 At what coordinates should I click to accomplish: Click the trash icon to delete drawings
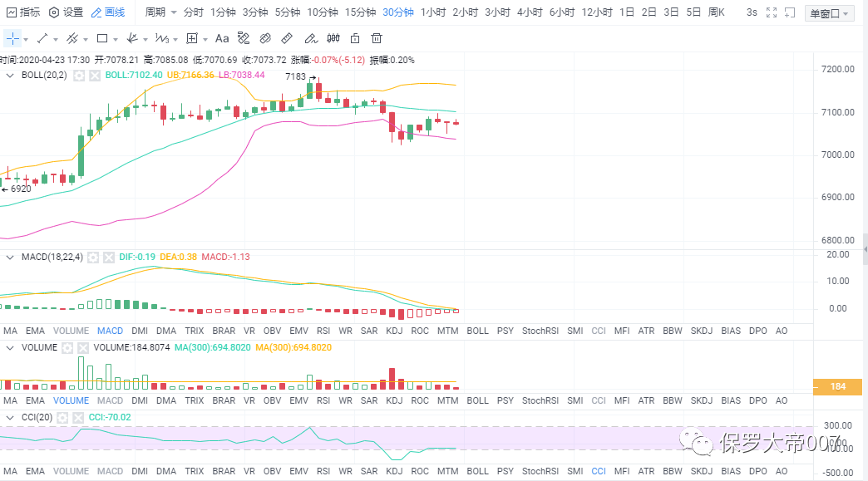pos(377,38)
